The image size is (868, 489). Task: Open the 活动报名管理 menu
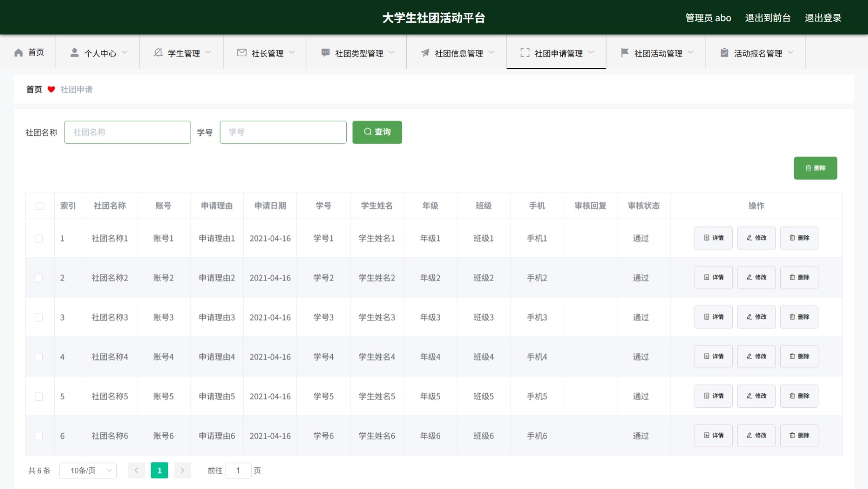click(x=756, y=52)
